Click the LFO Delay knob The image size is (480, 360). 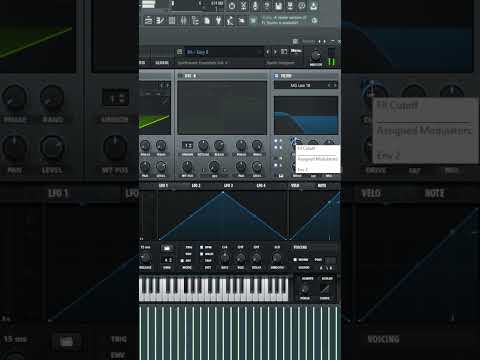tap(256, 258)
